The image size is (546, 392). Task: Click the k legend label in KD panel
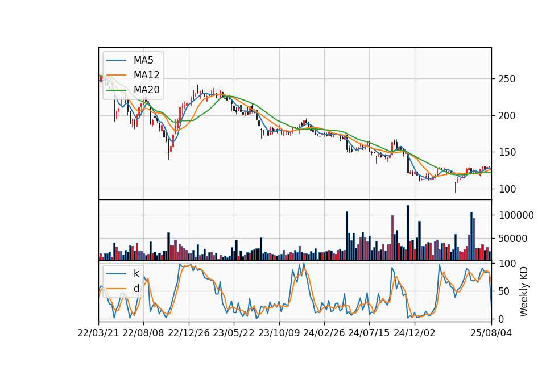click(x=136, y=273)
